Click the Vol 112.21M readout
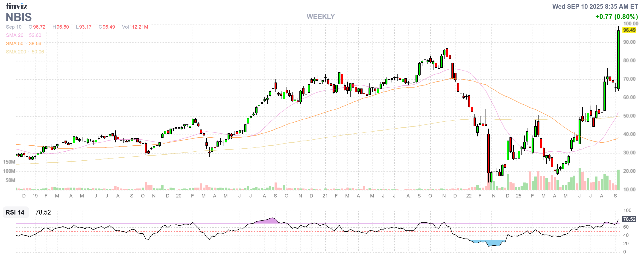The image size is (644, 259). pyautogui.click(x=135, y=27)
